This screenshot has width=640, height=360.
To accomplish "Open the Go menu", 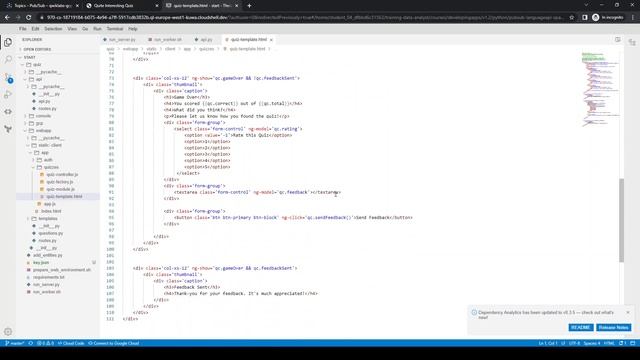I will pyautogui.click(x=85, y=29).
